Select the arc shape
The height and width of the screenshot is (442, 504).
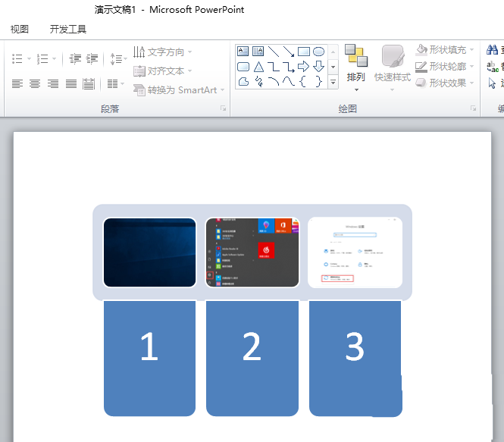273,82
